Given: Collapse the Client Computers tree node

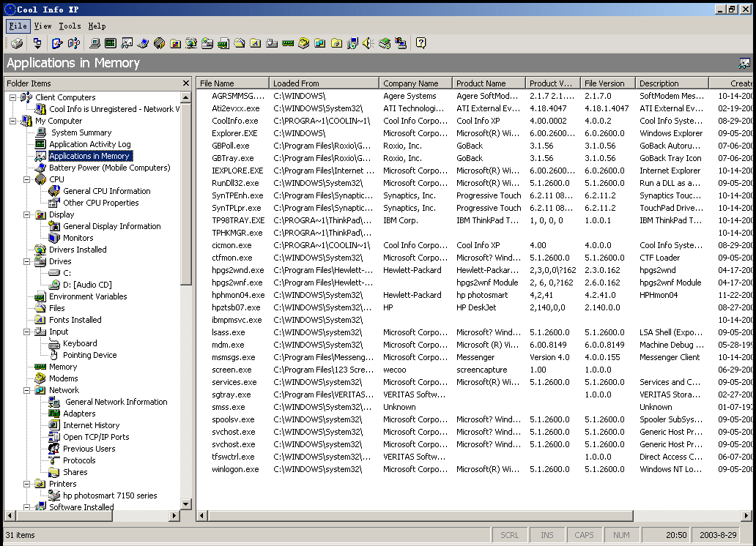Looking at the screenshot, I should click(x=13, y=97).
